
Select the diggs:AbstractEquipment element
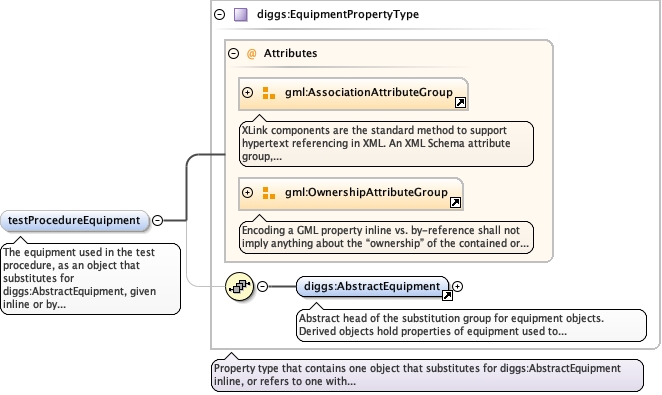point(372,287)
